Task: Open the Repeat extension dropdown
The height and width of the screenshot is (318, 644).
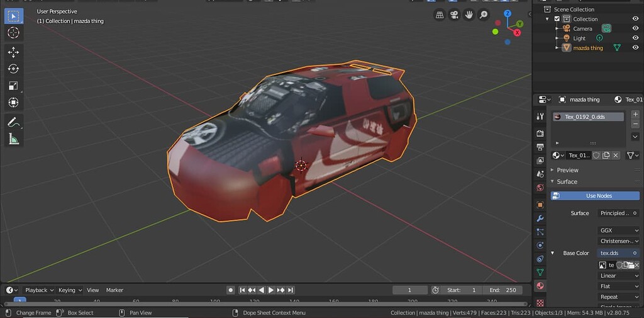Action: pyautogui.click(x=619, y=297)
